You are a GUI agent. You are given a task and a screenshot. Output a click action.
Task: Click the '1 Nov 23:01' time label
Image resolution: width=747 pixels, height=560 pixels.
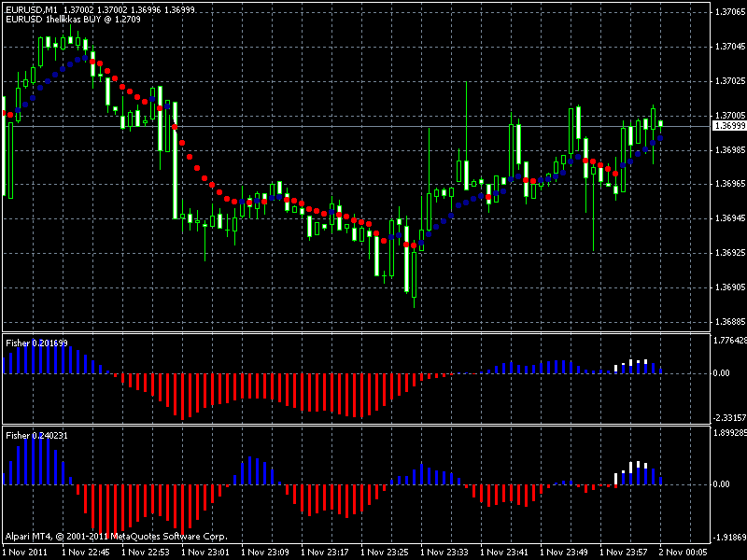pos(205,553)
